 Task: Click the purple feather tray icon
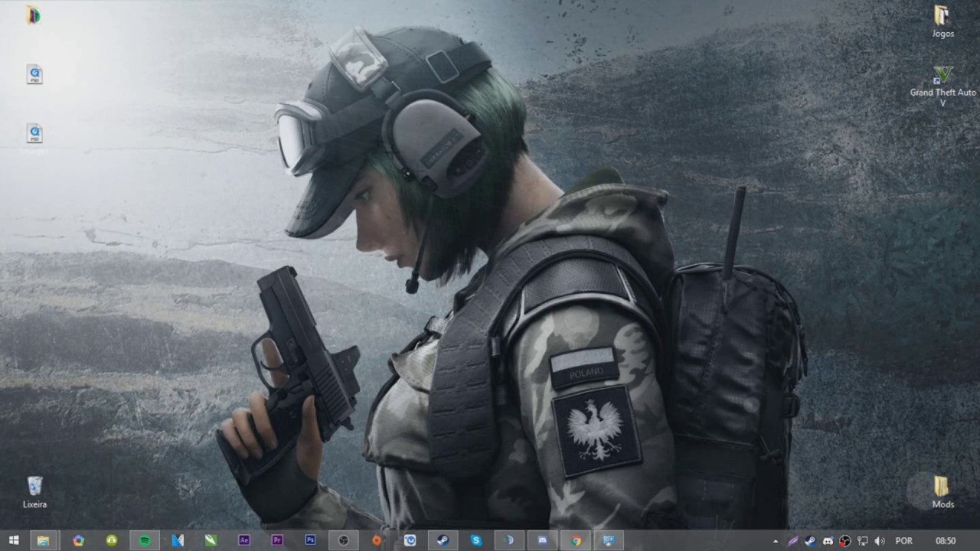792,541
